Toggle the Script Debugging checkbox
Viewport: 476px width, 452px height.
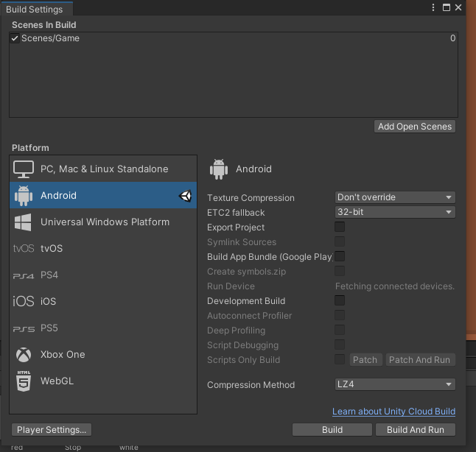340,345
